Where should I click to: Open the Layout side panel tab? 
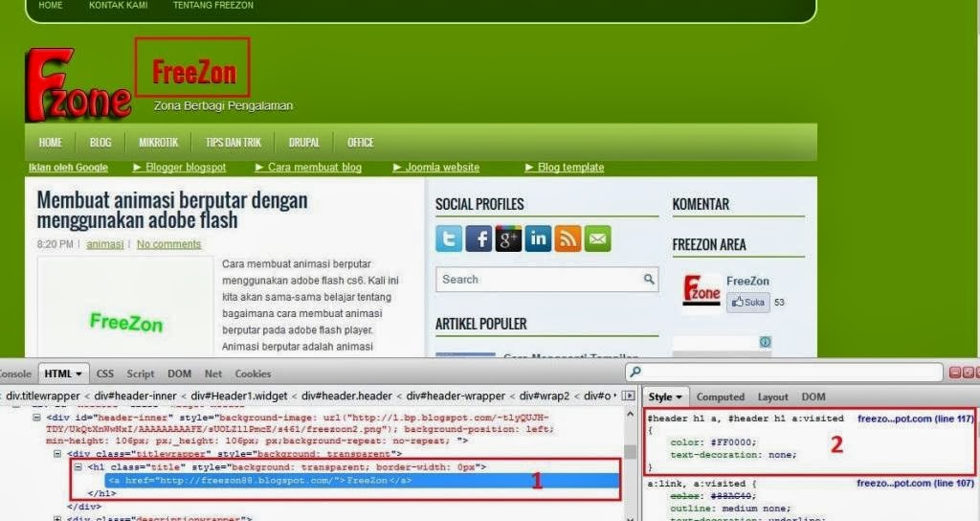point(773,396)
